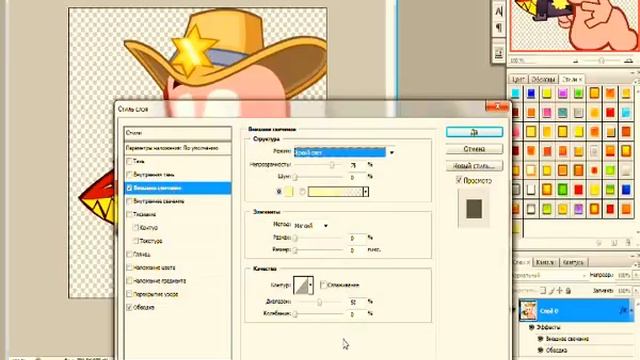This screenshot has height=360, width=640.
Task: Open Layers panel blend mode dropdown
Action: tap(550, 276)
